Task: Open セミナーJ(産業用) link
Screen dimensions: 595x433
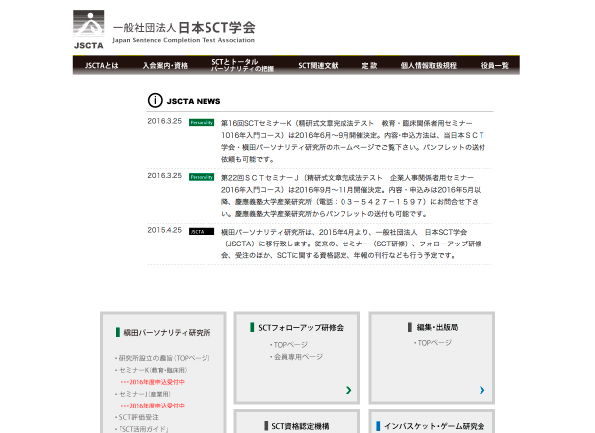Action: click(x=145, y=394)
